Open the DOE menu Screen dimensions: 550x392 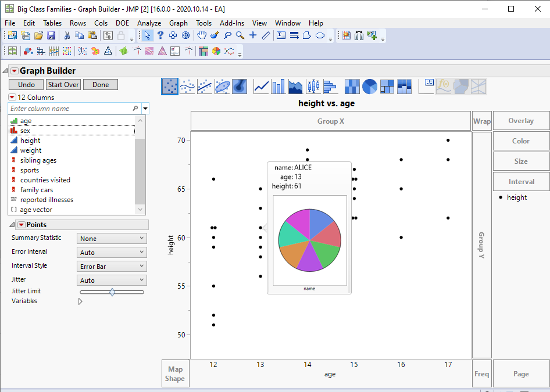[x=123, y=23]
